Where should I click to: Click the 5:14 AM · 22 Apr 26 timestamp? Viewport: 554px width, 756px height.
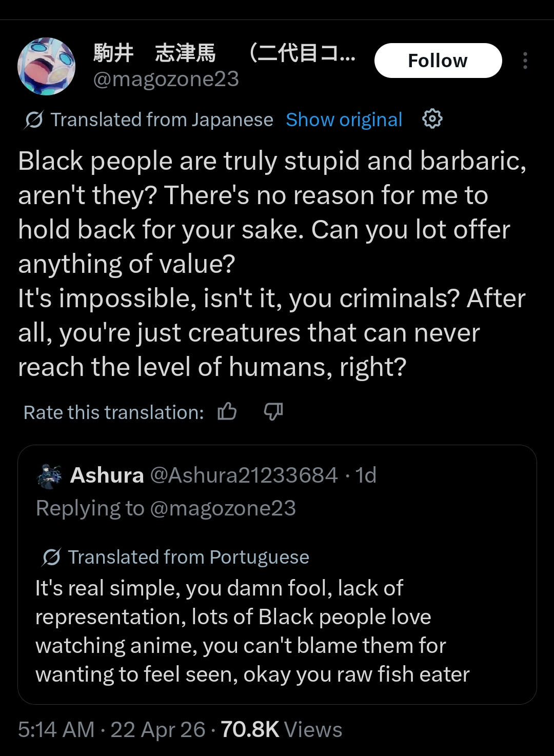(x=111, y=729)
